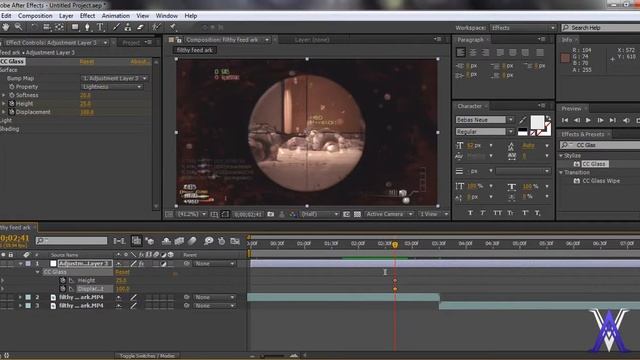Screen dimensions: 640x360
Task: Center paragraph text
Action: 473,52
